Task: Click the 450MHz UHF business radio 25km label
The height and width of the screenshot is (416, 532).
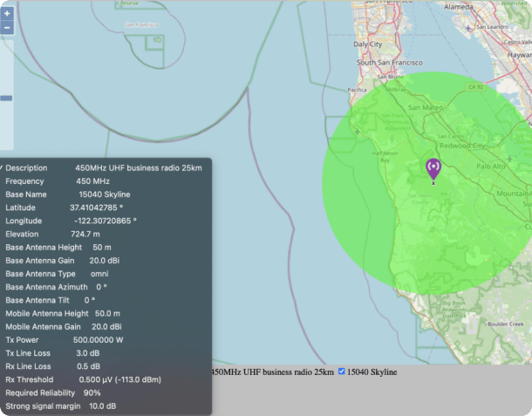Action: tap(273, 372)
